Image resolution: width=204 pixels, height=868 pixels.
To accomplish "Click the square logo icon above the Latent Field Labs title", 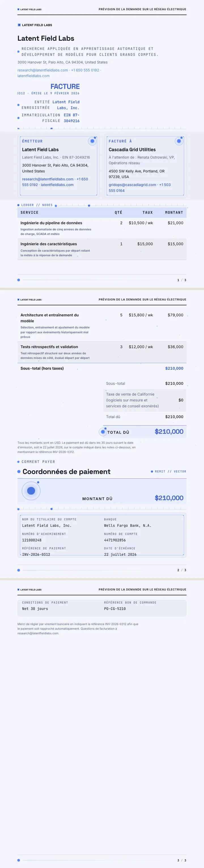I will (19, 25).
